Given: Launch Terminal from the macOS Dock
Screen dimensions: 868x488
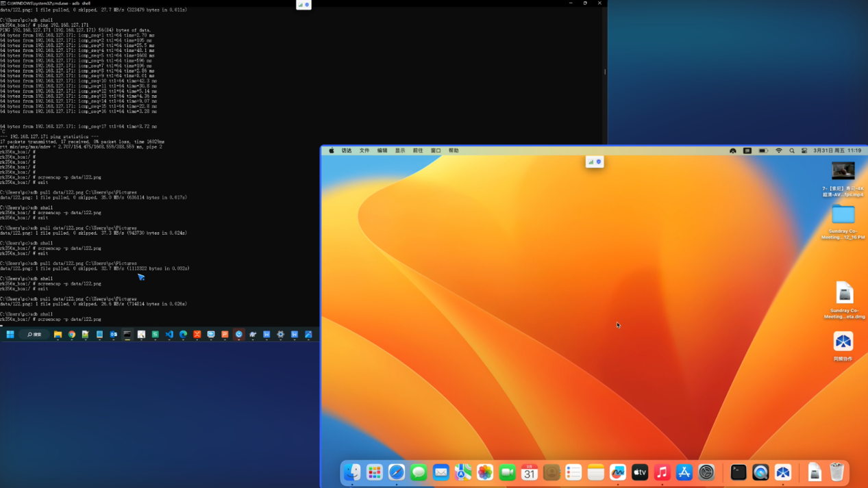Looking at the screenshot, I should tap(739, 472).
